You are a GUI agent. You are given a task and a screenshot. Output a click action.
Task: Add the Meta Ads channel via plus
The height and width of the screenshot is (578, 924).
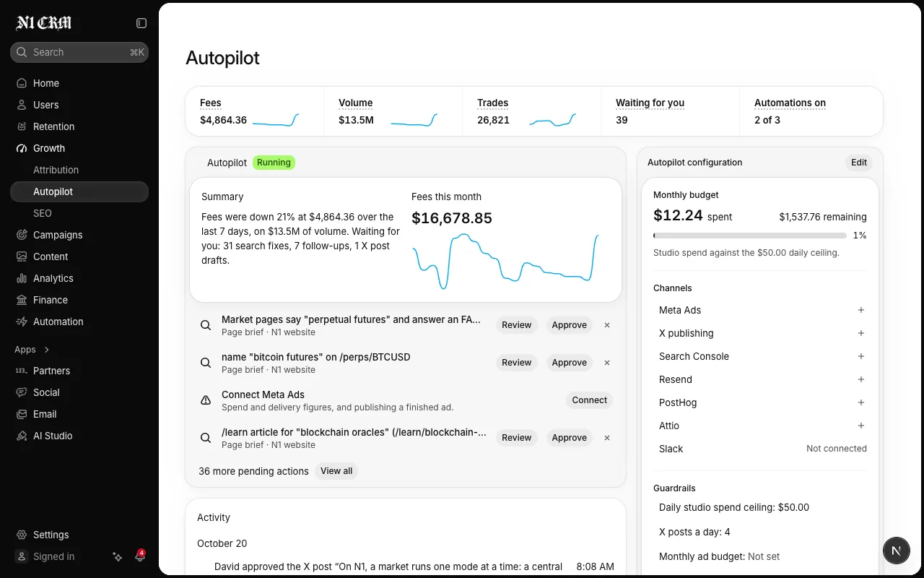[x=861, y=310]
